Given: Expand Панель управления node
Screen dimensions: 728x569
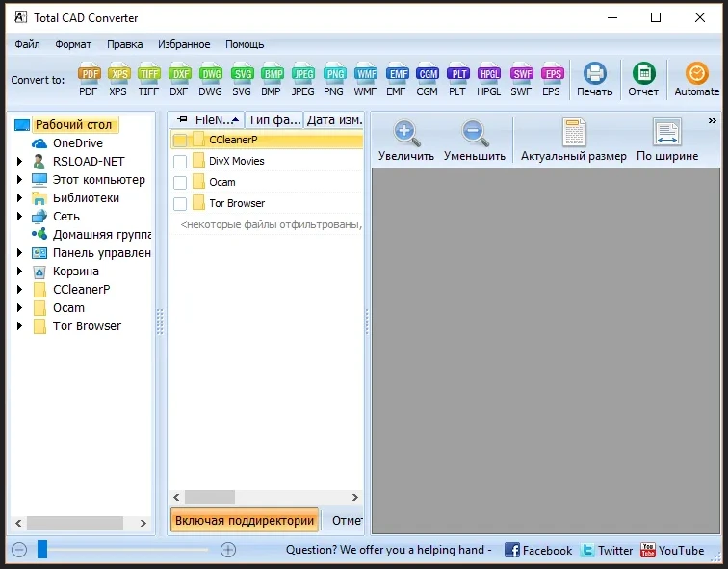Looking at the screenshot, I should coord(19,253).
